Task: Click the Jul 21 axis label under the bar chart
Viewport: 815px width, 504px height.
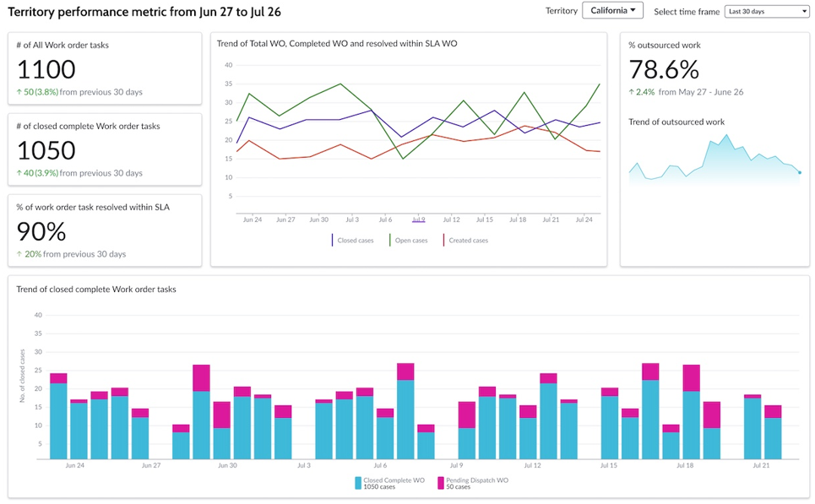Action: [x=761, y=465]
